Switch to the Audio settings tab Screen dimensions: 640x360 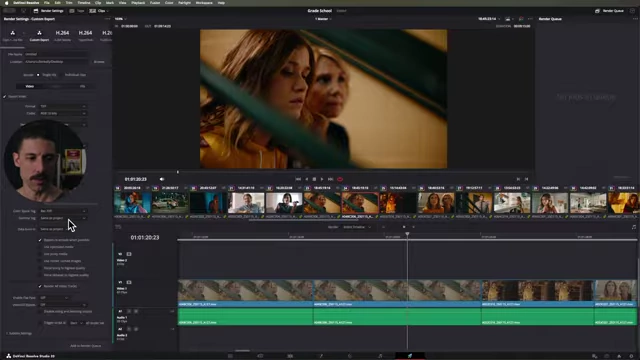click(56, 86)
